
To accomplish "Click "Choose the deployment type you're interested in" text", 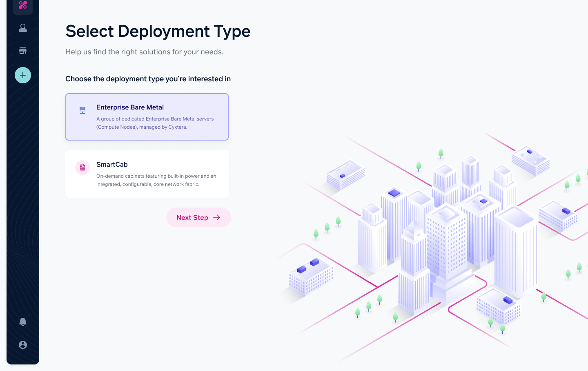I will pyautogui.click(x=148, y=79).
